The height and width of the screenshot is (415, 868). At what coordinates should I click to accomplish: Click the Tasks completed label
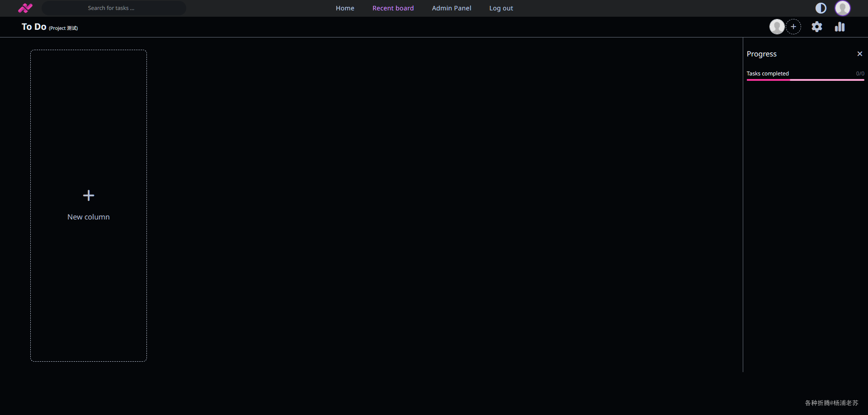click(x=768, y=74)
